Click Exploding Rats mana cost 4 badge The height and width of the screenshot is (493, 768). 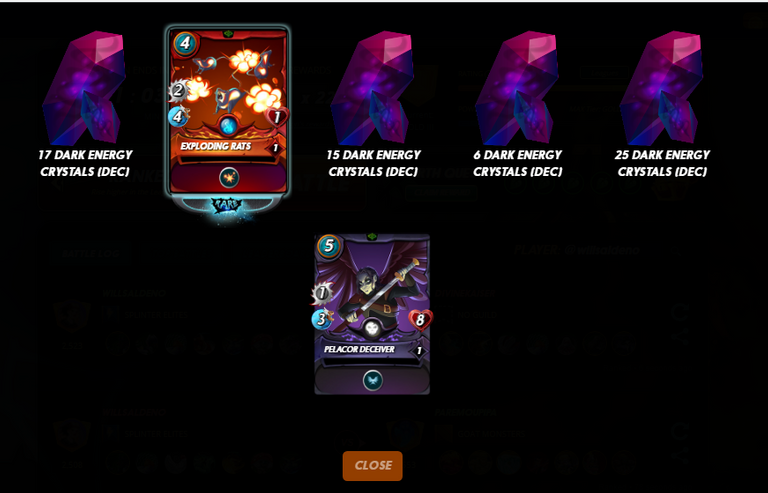[184, 43]
